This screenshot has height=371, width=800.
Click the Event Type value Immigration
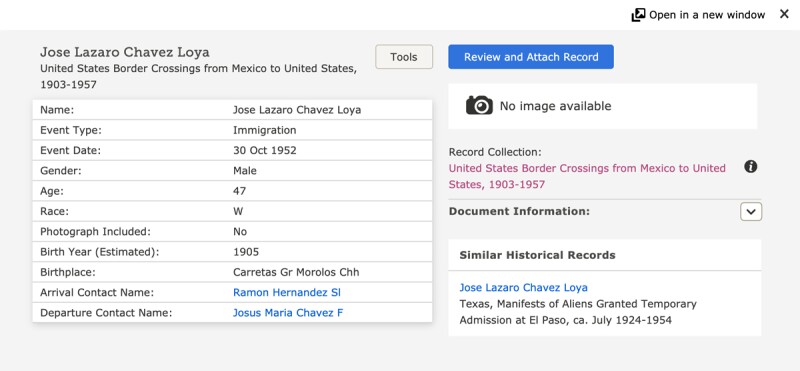[x=264, y=130]
